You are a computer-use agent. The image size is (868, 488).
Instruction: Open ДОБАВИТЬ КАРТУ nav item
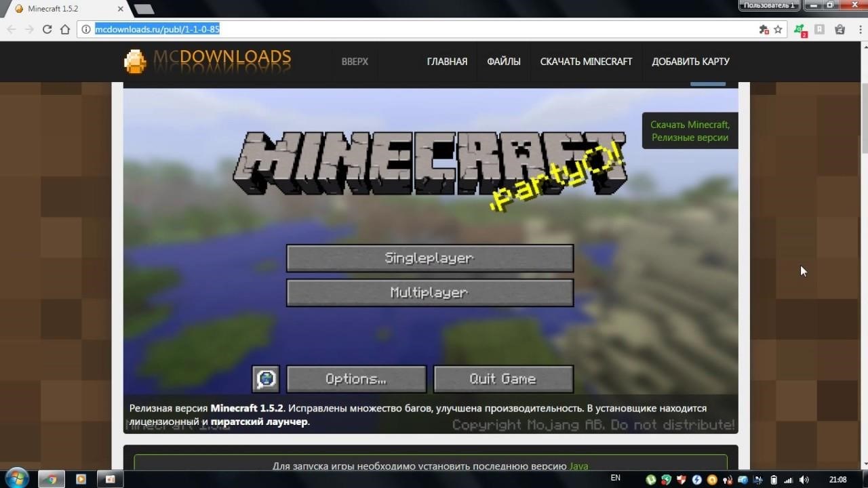(x=690, y=61)
